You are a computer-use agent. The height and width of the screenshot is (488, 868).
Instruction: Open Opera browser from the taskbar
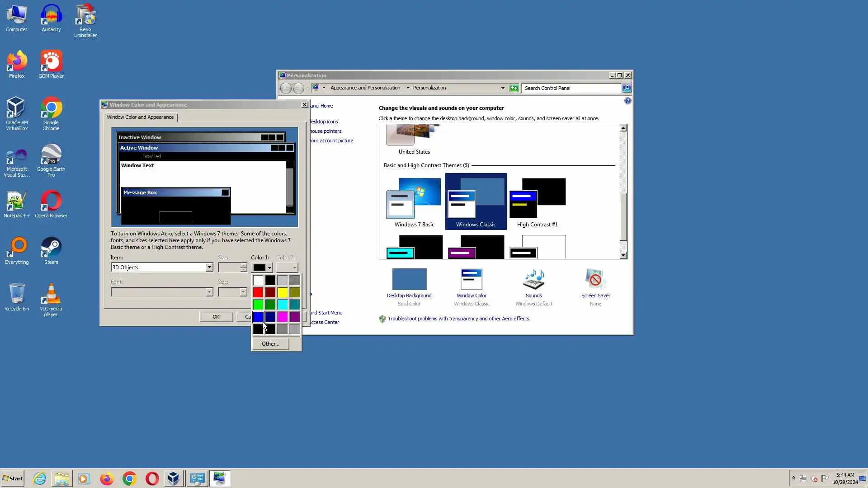(x=152, y=479)
